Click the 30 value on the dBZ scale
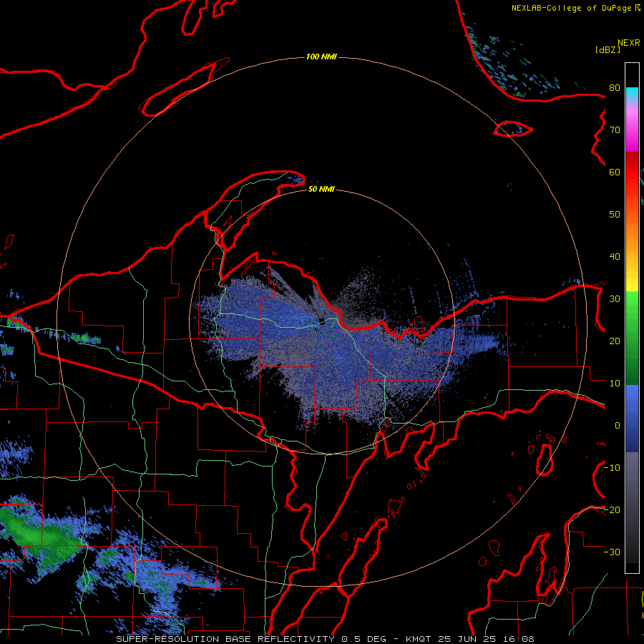 (x=615, y=299)
